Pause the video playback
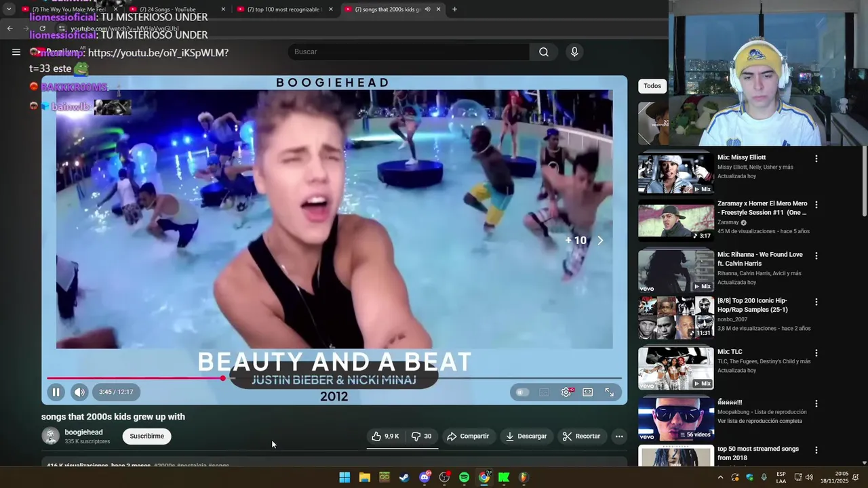Screen dimensions: 868x488 [56, 392]
